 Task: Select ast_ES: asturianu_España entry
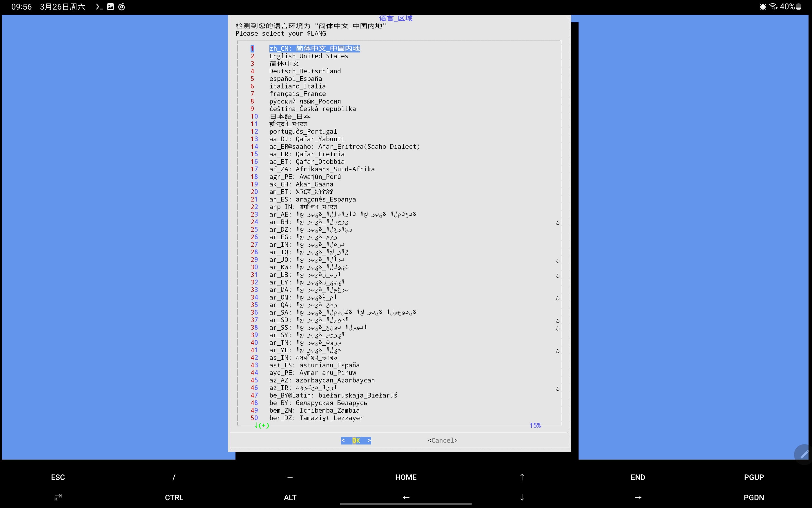[314, 365]
